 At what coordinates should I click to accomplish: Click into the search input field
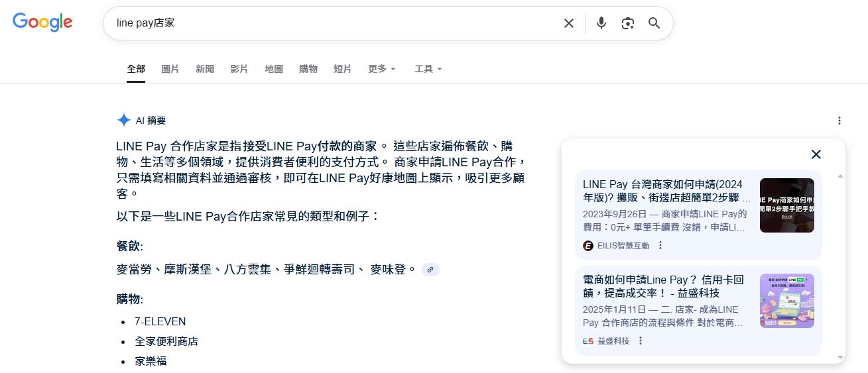332,23
